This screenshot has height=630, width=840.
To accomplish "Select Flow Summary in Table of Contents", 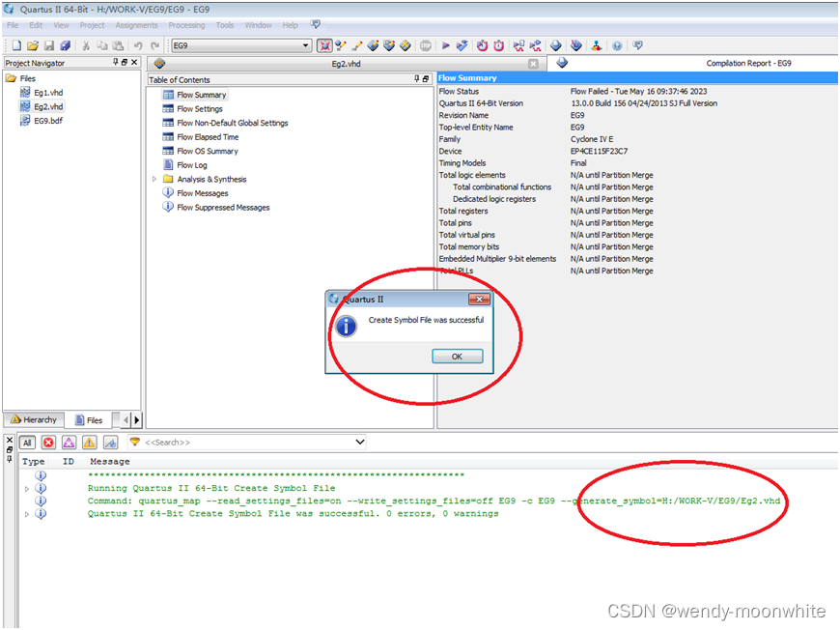I will click(x=202, y=95).
